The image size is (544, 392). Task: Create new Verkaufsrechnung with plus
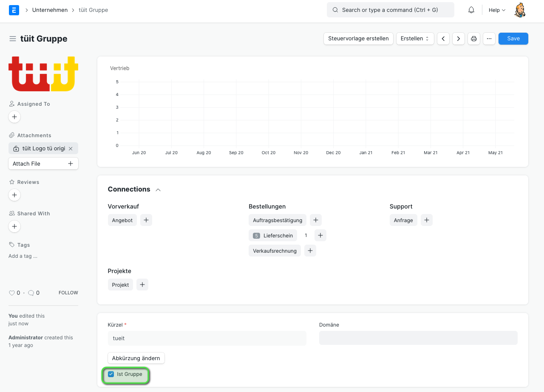310,251
